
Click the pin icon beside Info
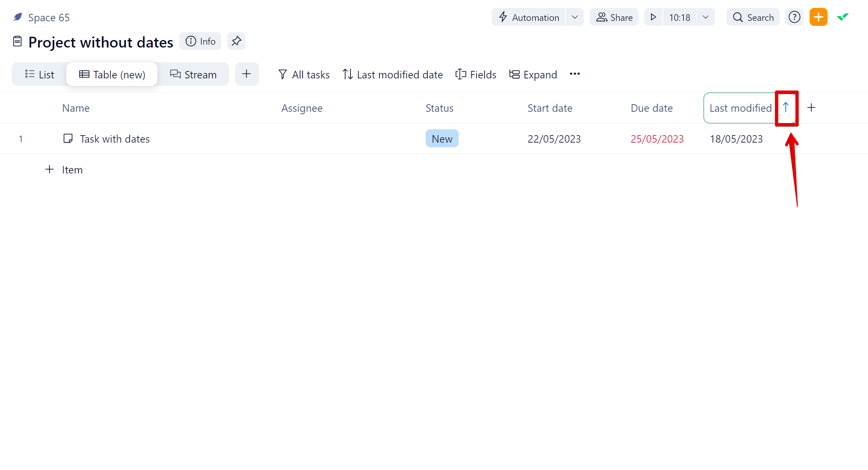[236, 41]
